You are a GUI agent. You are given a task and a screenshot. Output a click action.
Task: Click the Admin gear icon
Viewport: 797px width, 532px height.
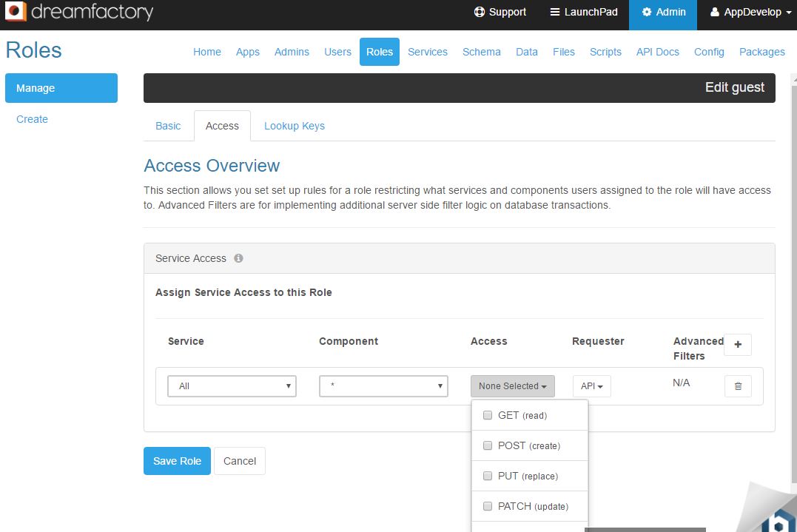[647, 12]
